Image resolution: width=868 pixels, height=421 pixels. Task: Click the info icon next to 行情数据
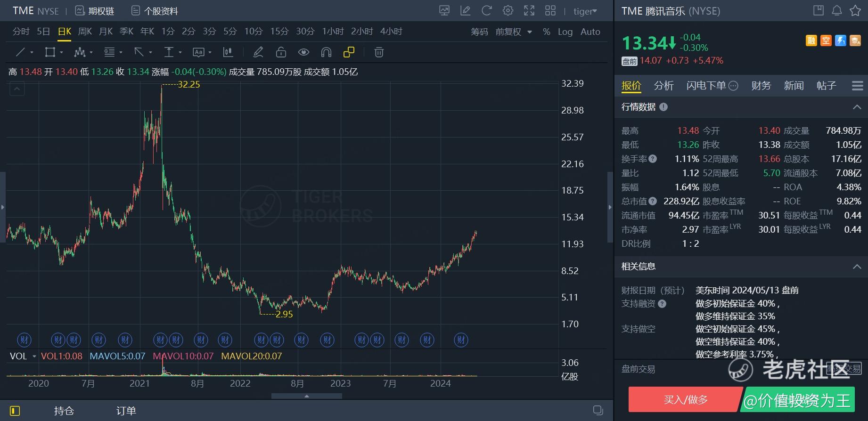pos(663,107)
